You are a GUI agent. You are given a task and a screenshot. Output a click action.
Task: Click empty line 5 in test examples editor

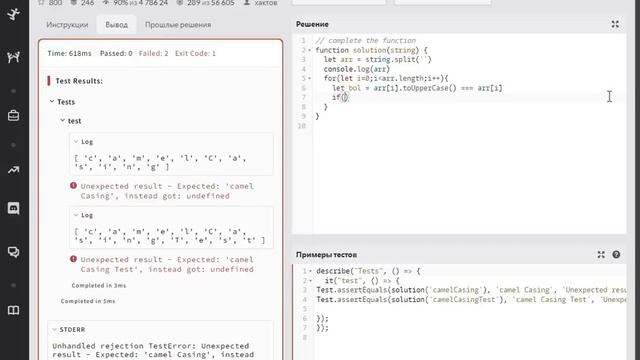(x=469, y=309)
